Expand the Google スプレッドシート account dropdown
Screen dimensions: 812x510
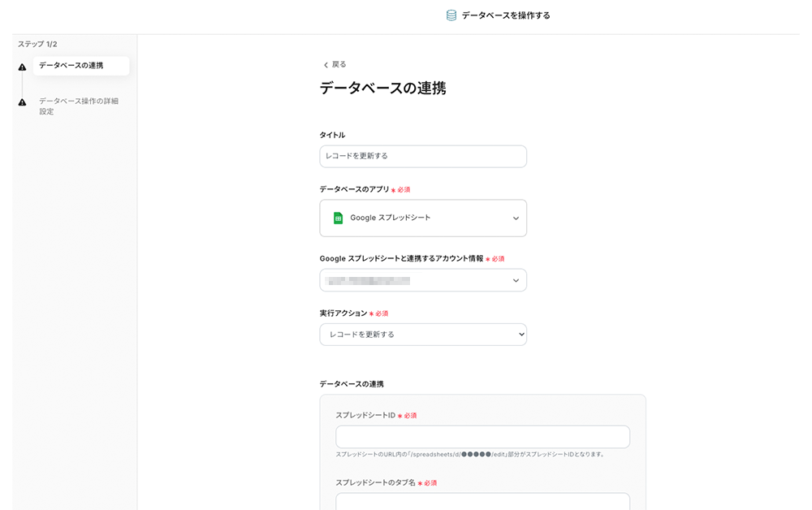click(422, 281)
